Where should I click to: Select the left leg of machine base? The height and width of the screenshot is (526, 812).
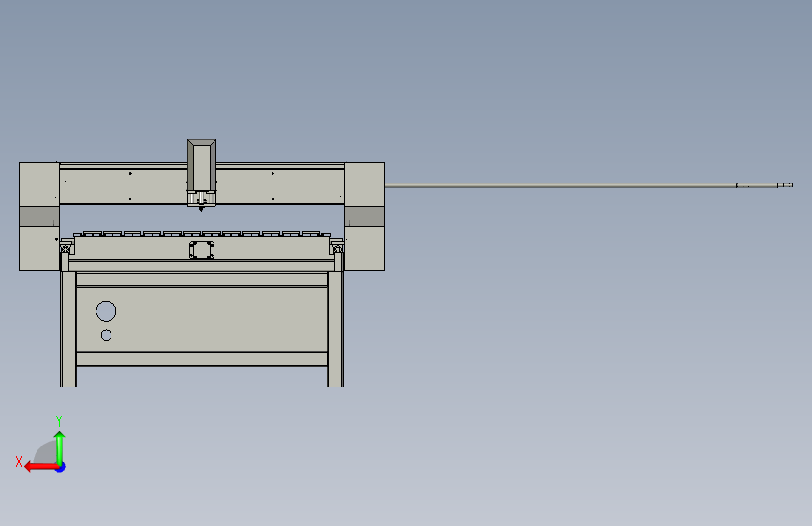pos(68,329)
